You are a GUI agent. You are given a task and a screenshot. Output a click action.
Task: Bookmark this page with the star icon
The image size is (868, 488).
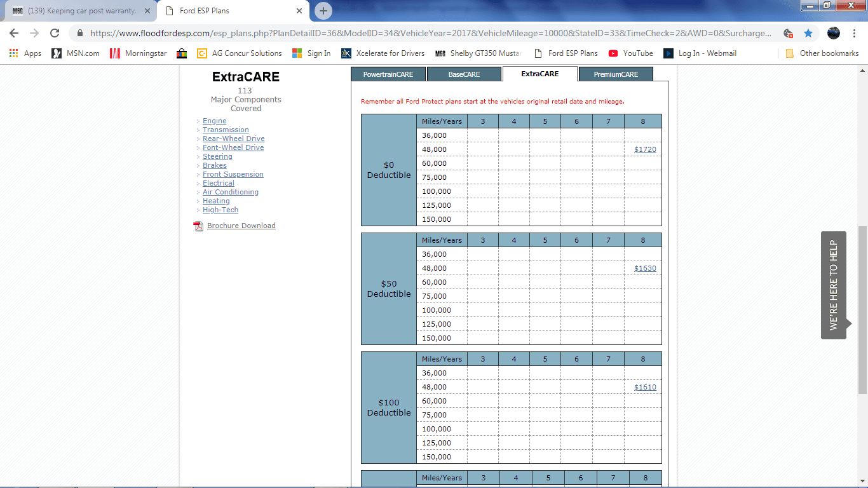coord(808,33)
